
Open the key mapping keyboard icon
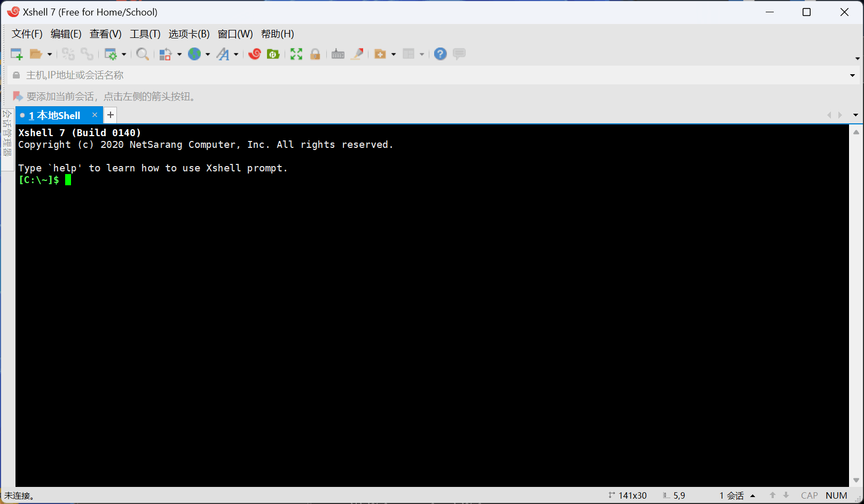point(338,54)
